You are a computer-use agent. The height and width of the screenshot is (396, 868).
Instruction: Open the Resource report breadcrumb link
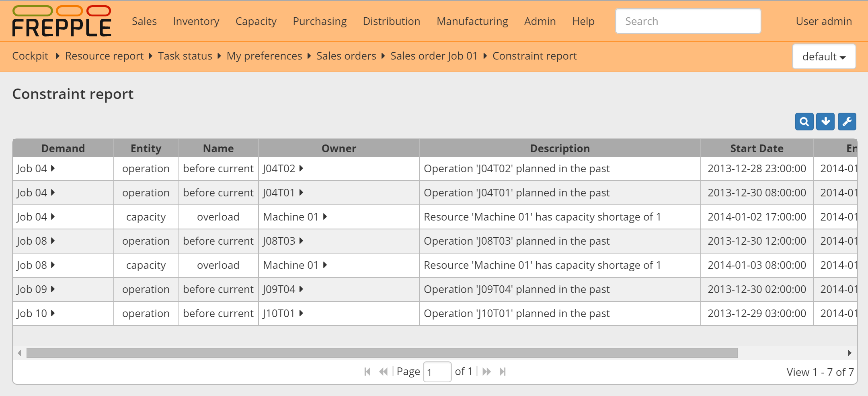tap(104, 56)
